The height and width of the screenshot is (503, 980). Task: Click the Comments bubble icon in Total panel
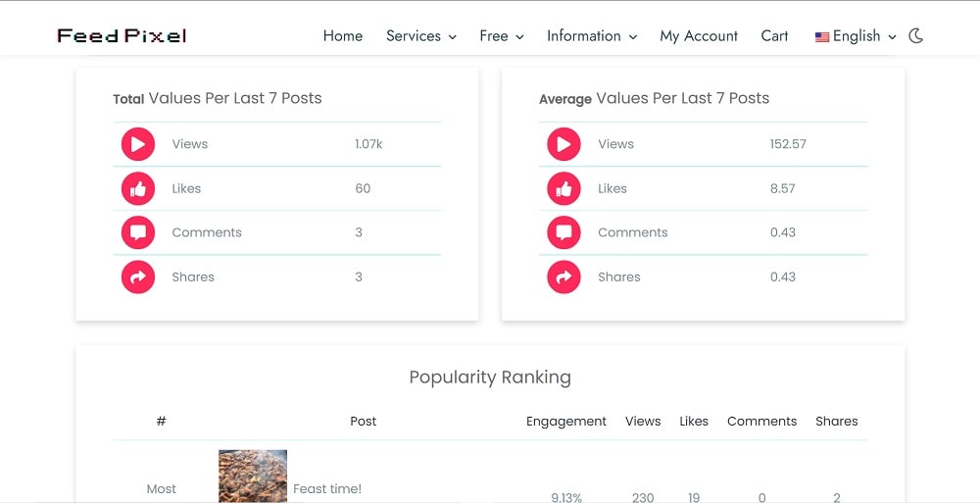(x=138, y=232)
